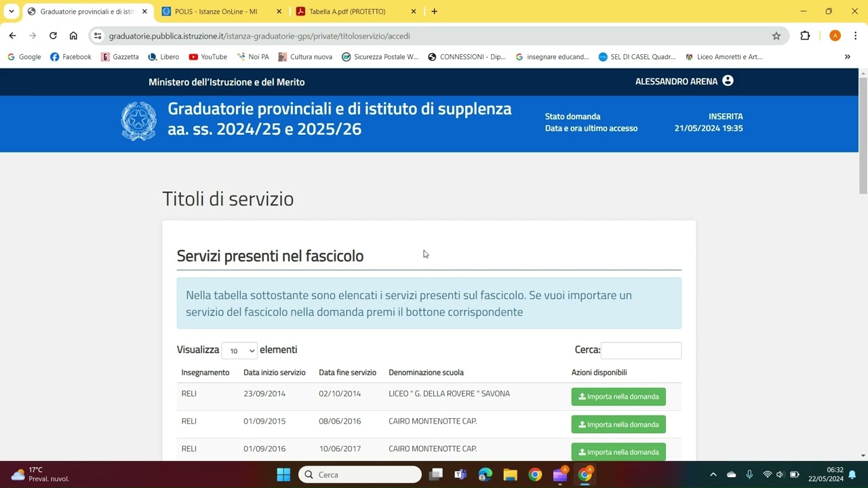The height and width of the screenshot is (488, 868).
Task: Reload the page with the refresh icon
Action: tap(53, 36)
